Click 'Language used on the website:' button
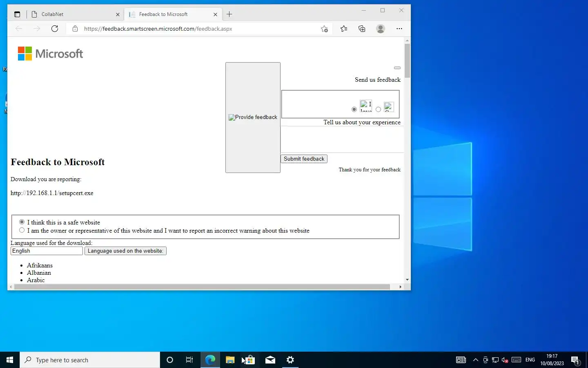Screen dimensions: 588x368 pyautogui.click(x=125, y=251)
